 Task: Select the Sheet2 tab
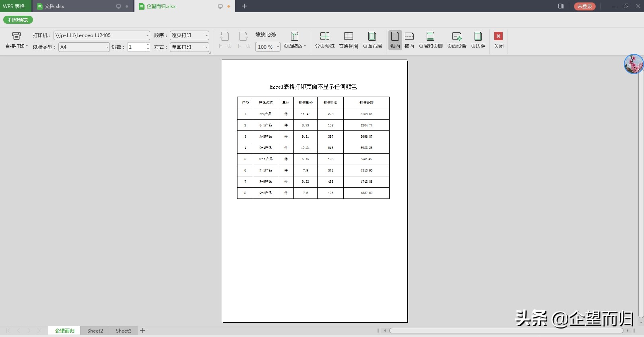tap(95, 331)
